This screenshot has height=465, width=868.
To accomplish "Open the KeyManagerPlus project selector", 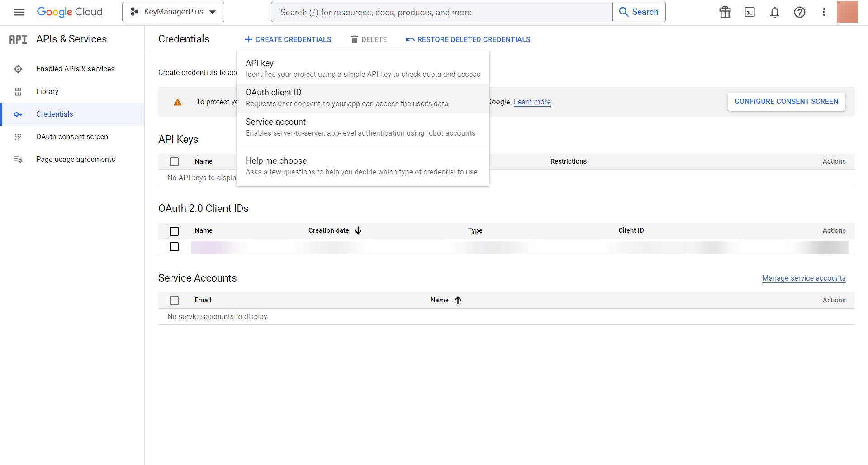I will (x=173, y=12).
